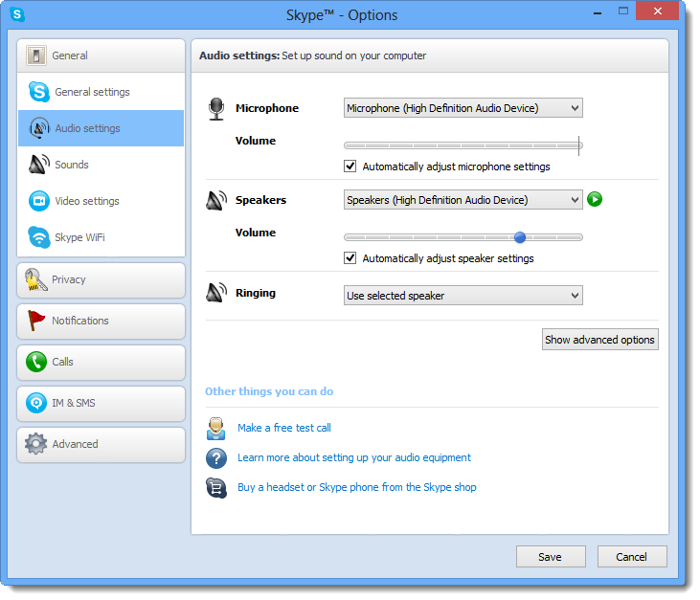
Task: Click the Calls green phone icon
Action: coord(36,362)
